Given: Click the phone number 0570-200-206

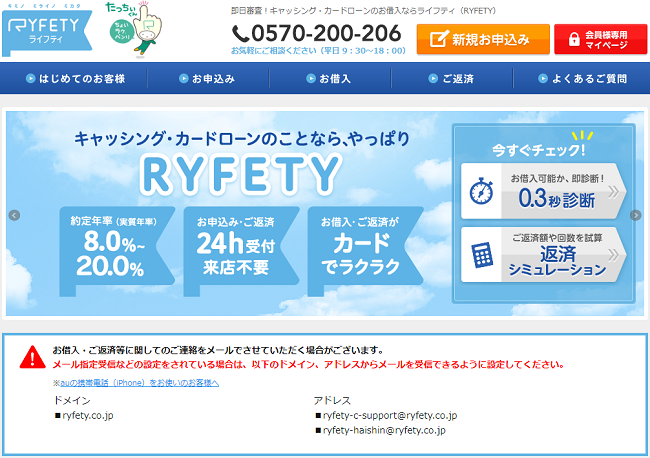Looking at the screenshot, I should click(x=326, y=34).
